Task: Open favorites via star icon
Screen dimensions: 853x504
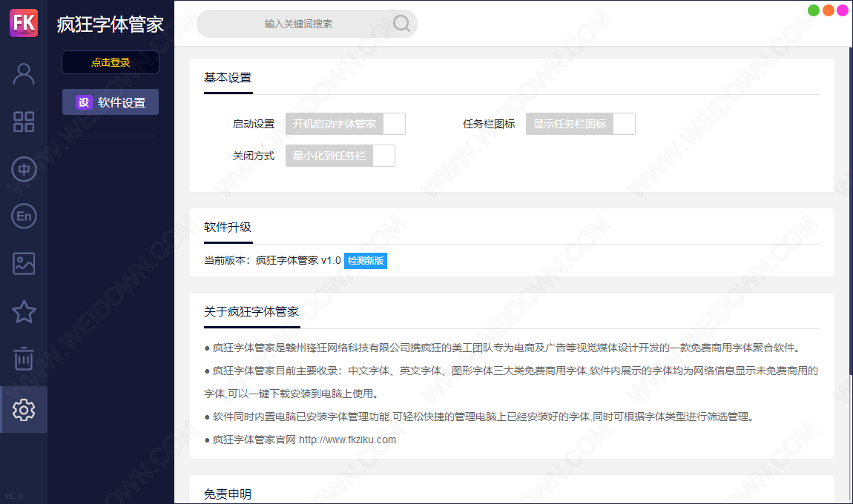Action: click(x=24, y=311)
